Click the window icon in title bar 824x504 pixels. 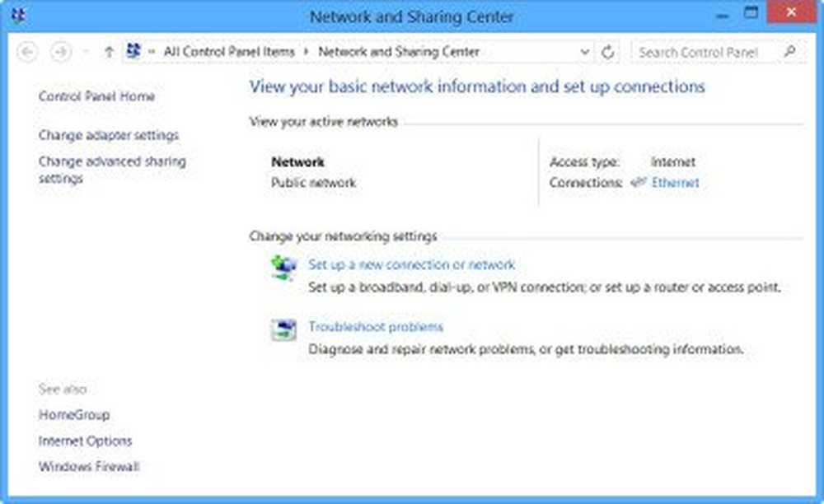pyautogui.click(x=18, y=16)
